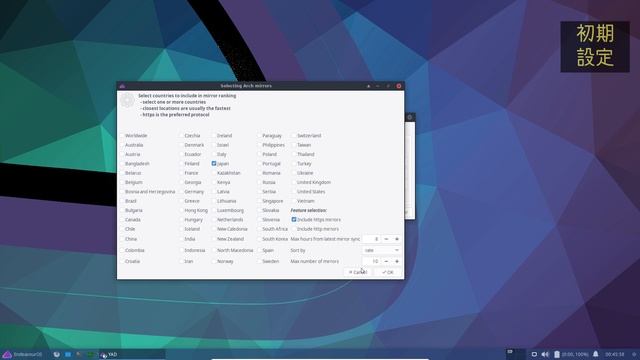Check the Sweden checkbox
The width and height of the screenshot is (640, 360).
[x=259, y=261]
